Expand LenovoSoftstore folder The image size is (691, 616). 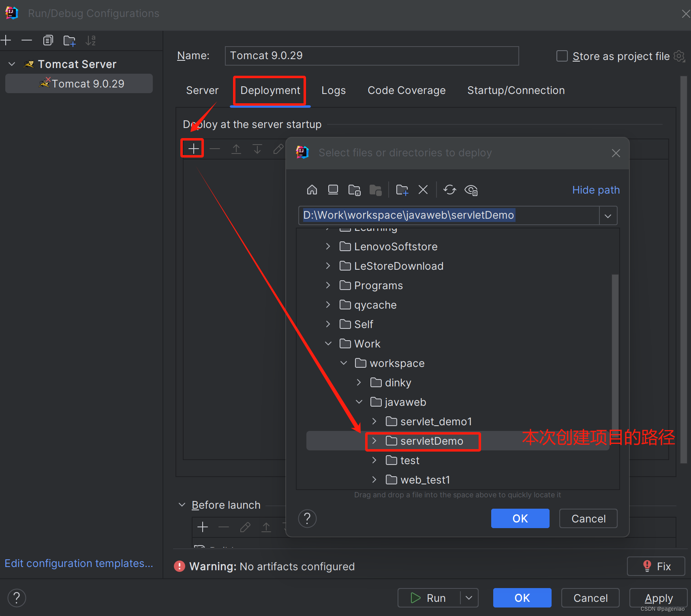tap(328, 246)
